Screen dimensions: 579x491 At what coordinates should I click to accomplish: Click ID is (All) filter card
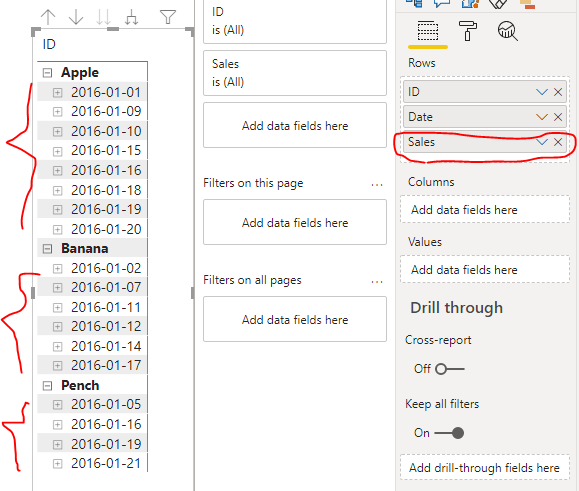295,21
